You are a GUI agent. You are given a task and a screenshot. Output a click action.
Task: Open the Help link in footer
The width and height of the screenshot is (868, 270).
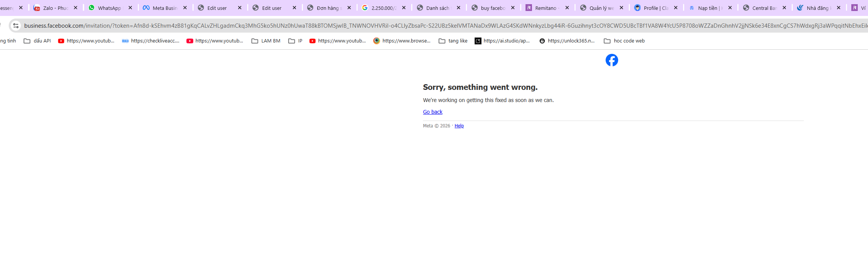[459, 126]
